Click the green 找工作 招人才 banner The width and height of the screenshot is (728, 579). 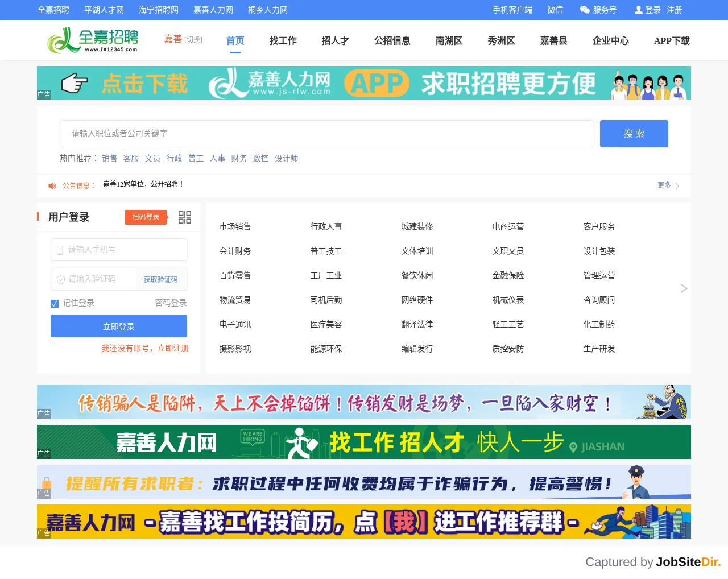click(364, 442)
